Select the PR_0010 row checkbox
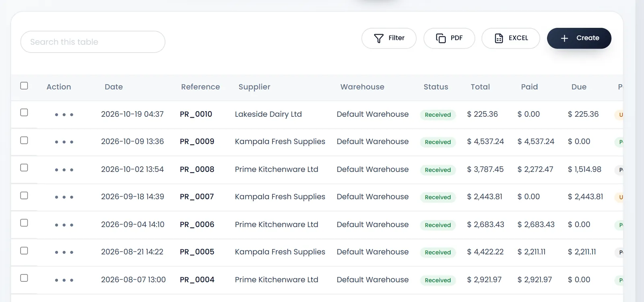The image size is (644, 302). (x=24, y=112)
